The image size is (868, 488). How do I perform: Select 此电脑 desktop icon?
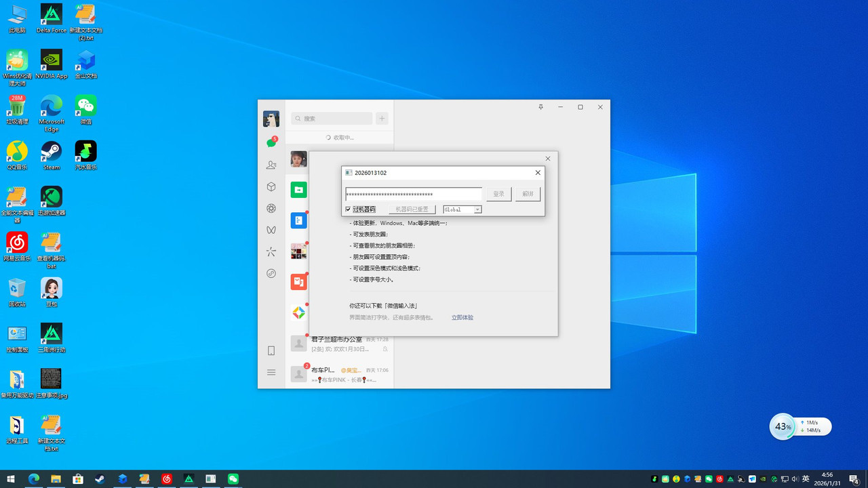[17, 18]
